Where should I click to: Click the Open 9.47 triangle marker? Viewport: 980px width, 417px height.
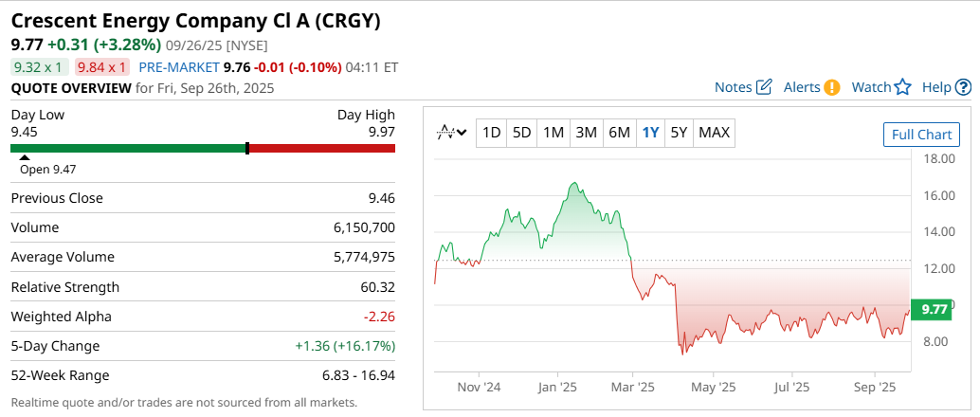pyautogui.click(x=26, y=158)
